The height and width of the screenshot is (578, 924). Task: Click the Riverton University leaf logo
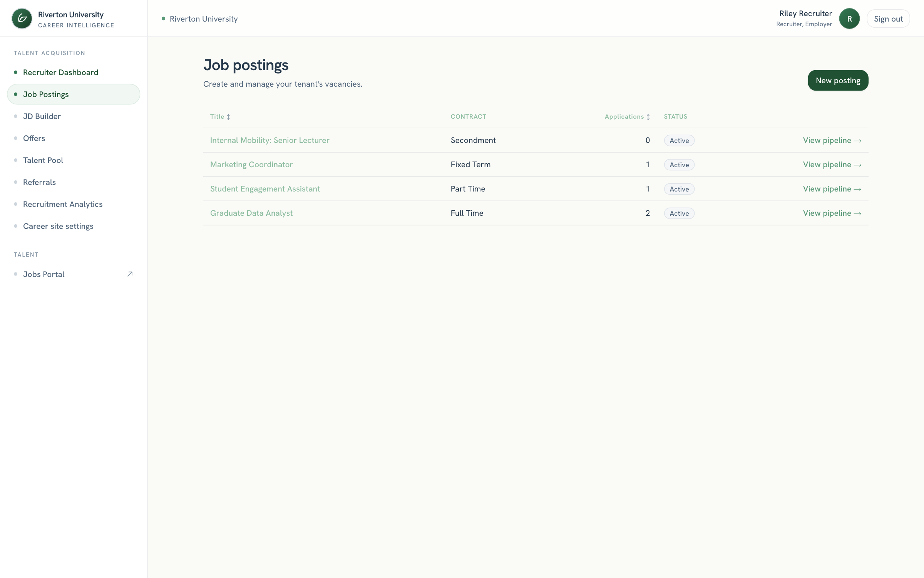(x=22, y=18)
